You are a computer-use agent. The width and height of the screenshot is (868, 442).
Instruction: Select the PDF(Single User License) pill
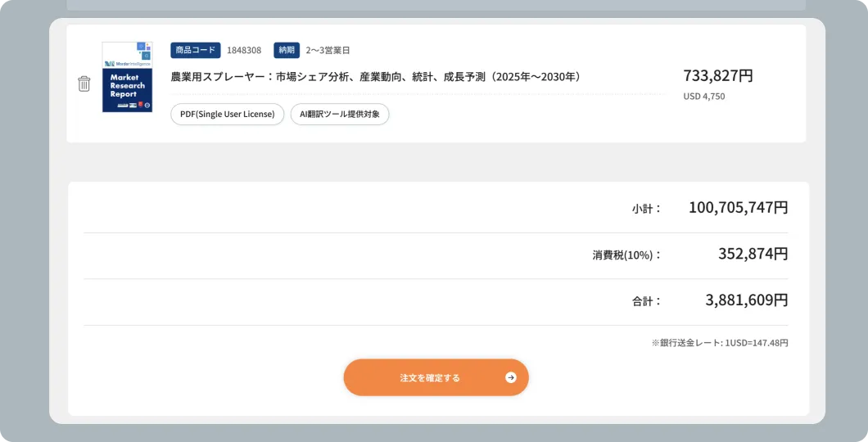point(228,114)
